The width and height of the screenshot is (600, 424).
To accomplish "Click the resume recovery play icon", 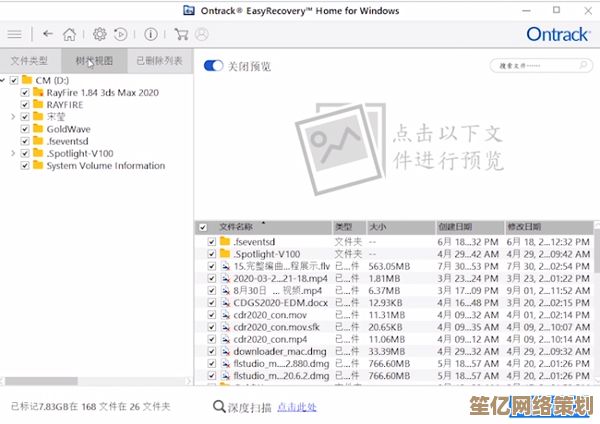I will click(x=119, y=33).
